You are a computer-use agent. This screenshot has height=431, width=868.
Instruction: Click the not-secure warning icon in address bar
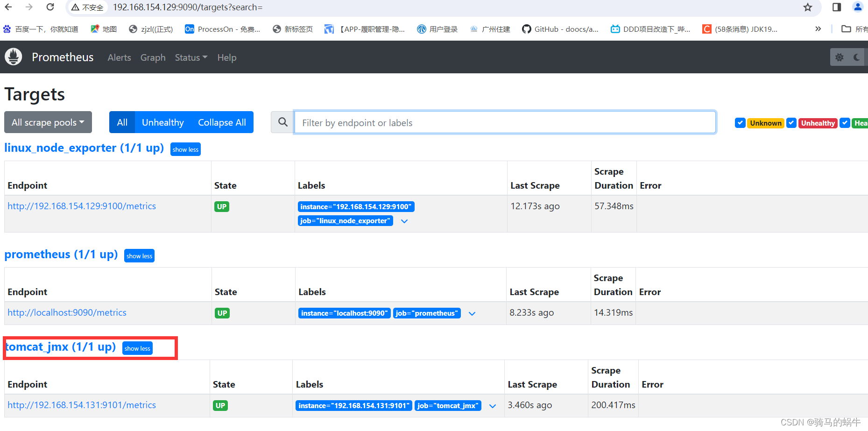[75, 7]
